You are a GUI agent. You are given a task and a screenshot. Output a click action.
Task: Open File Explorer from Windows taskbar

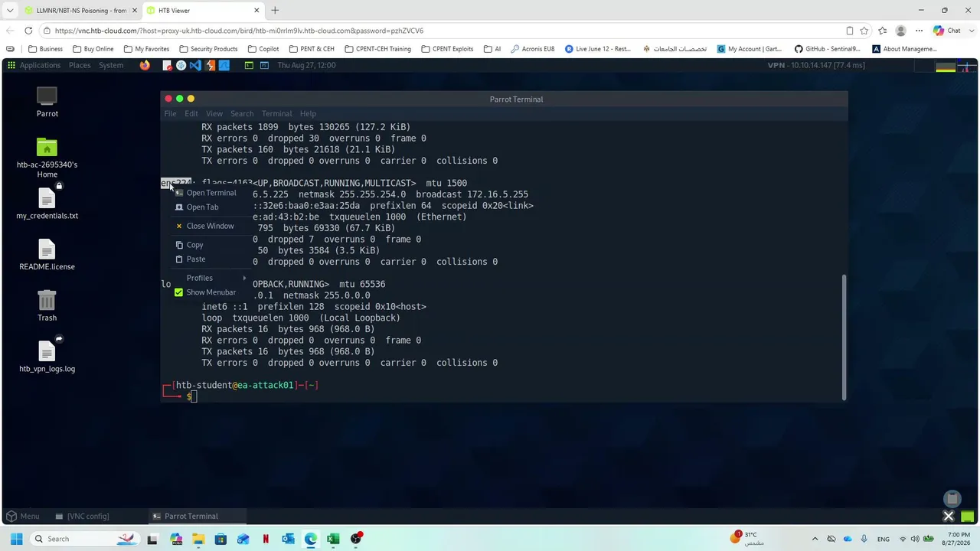pos(198,539)
